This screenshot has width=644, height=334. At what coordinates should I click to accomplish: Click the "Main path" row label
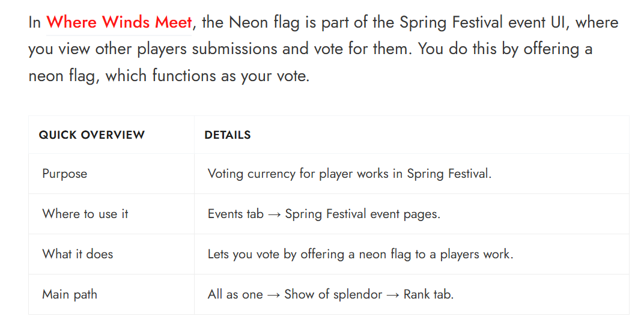point(70,295)
